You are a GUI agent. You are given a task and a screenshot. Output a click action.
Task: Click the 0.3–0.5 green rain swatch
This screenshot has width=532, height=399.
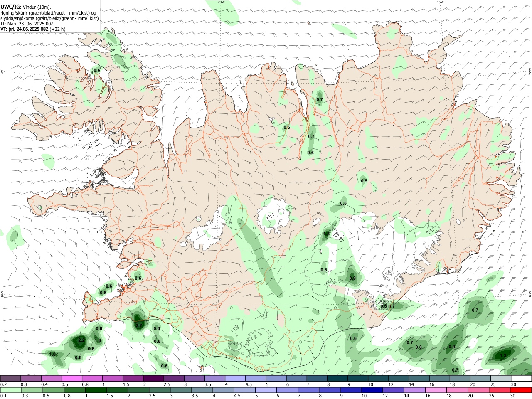point(32,390)
